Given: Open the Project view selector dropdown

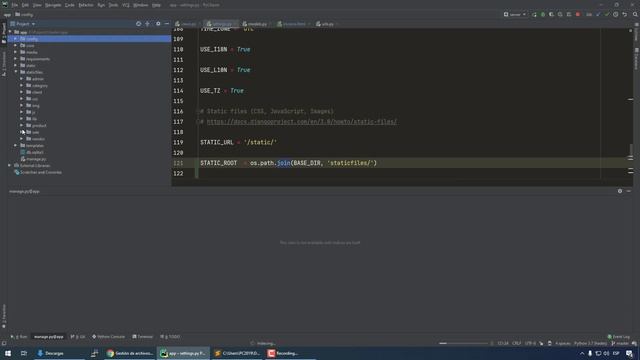Looking at the screenshot, I should point(23,24).
